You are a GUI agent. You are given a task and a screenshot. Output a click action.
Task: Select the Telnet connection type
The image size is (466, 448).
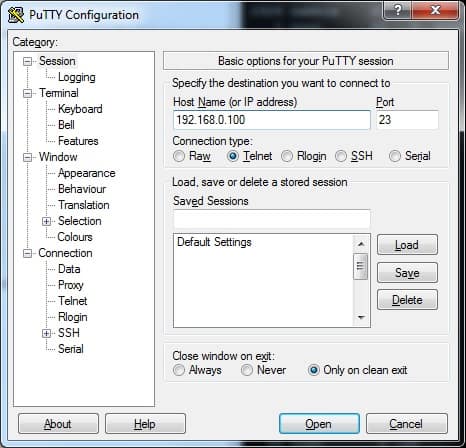click(232, 156)
